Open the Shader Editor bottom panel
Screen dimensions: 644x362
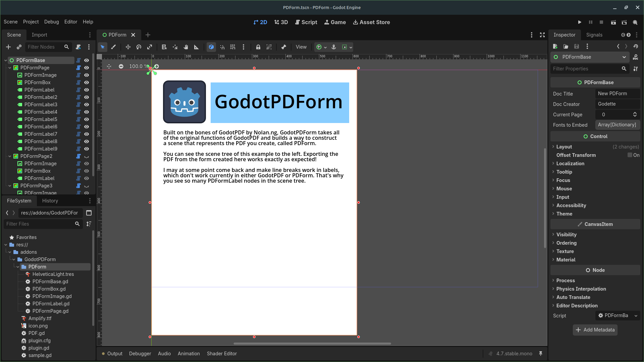pyautogui.click(x=222, y=354)
